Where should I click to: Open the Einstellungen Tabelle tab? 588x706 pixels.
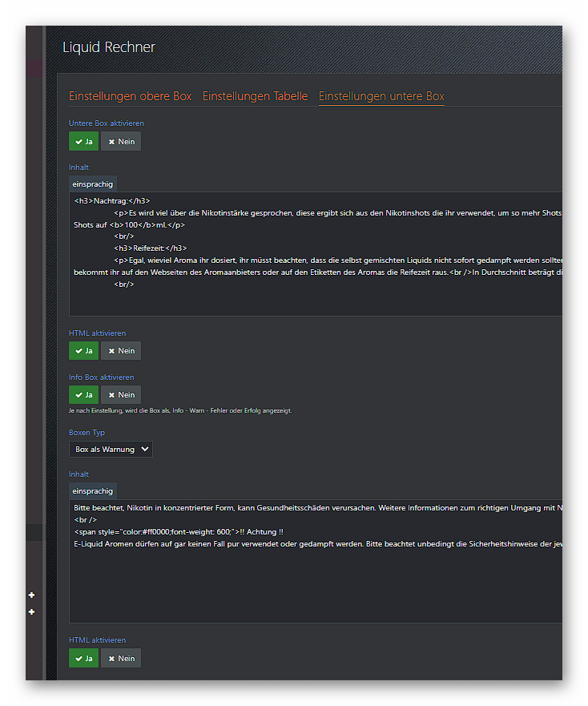coord(255,96)
